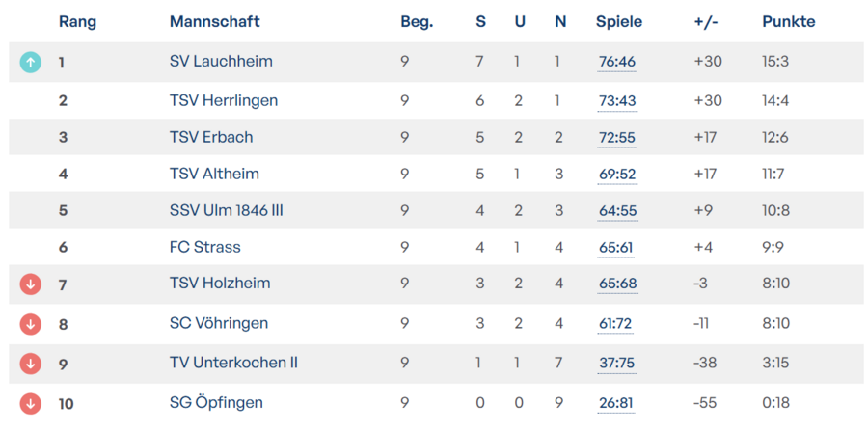This screenshot has height=432, width=868.
Task: Click the Spiele column header
Action: (619, 21)
